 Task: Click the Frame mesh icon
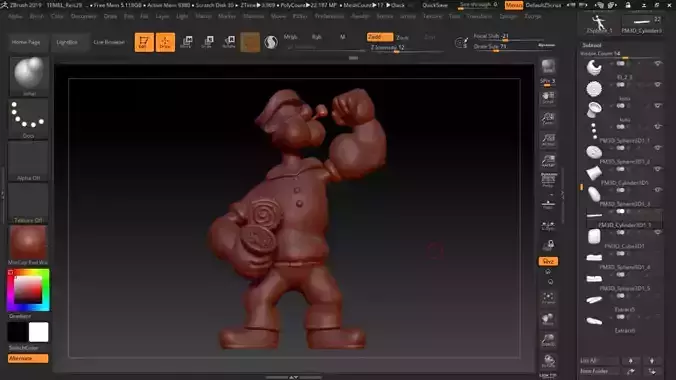[x=548, y=298]
